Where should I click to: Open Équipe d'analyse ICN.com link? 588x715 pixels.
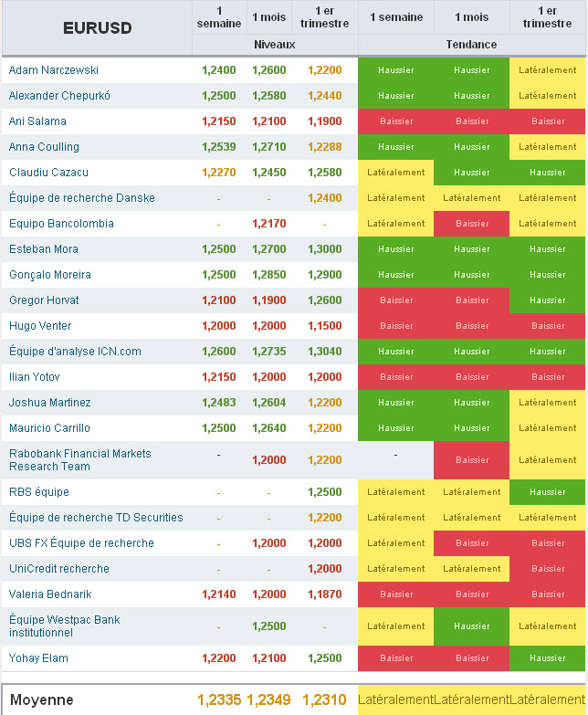point(75,352)
